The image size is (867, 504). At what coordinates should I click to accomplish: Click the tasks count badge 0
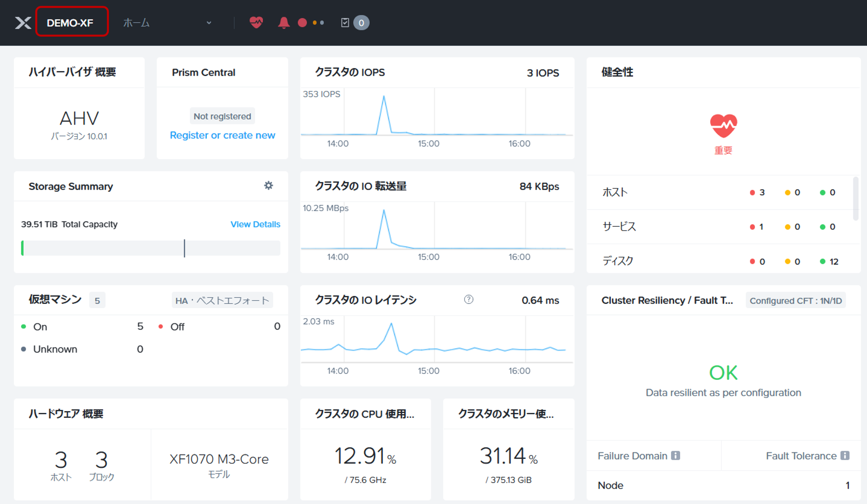tap(361, 23)
